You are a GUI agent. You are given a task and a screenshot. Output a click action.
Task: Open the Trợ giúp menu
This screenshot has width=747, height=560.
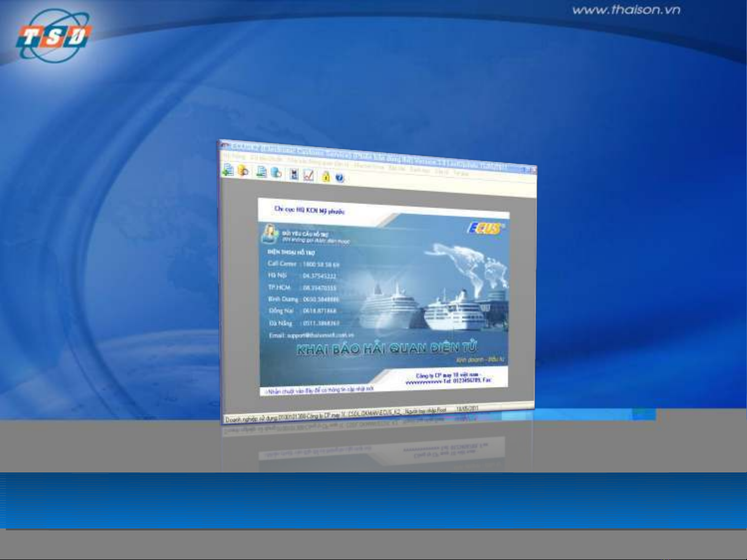(460, 173)
